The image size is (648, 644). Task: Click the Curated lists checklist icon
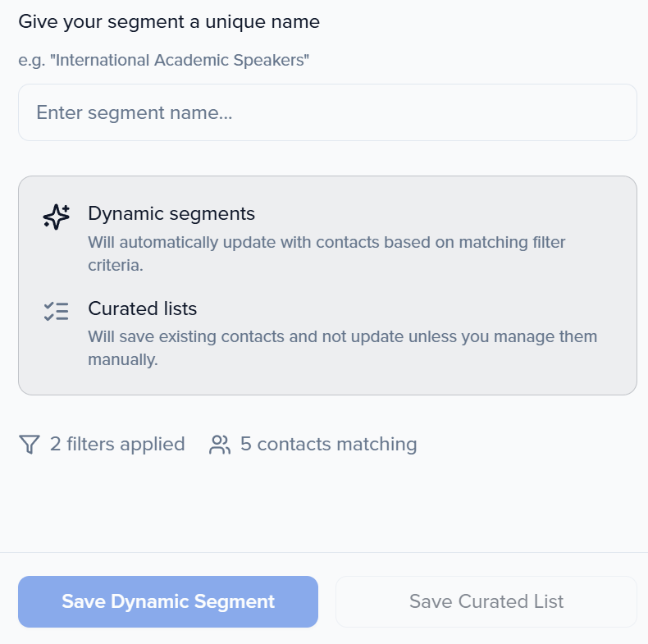point(57,311)
